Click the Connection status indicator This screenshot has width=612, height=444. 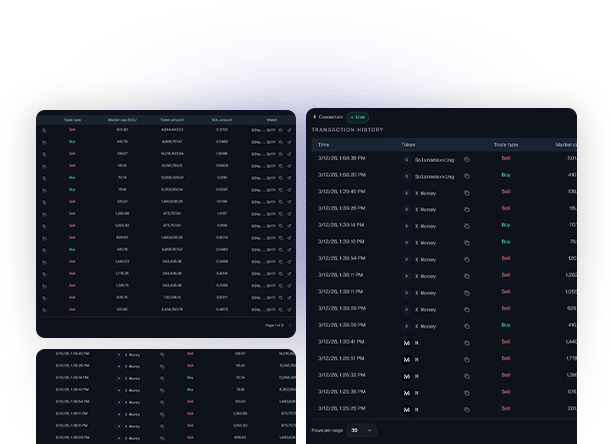(x=328, y=117)
